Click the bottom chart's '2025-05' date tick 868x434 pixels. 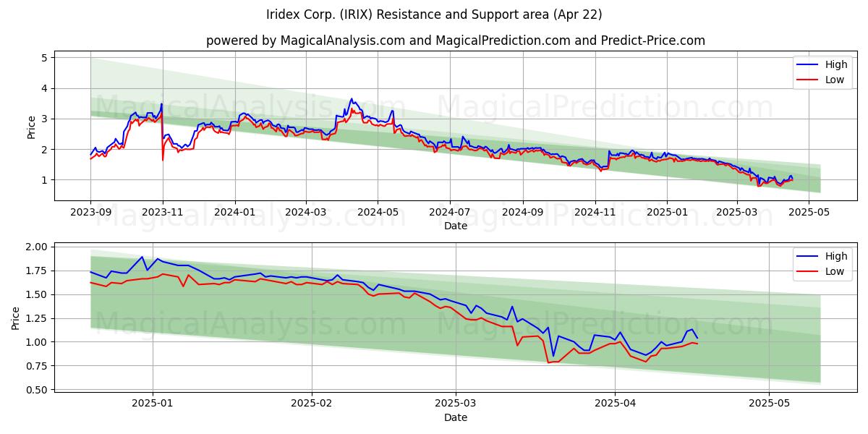click(769, 404)
